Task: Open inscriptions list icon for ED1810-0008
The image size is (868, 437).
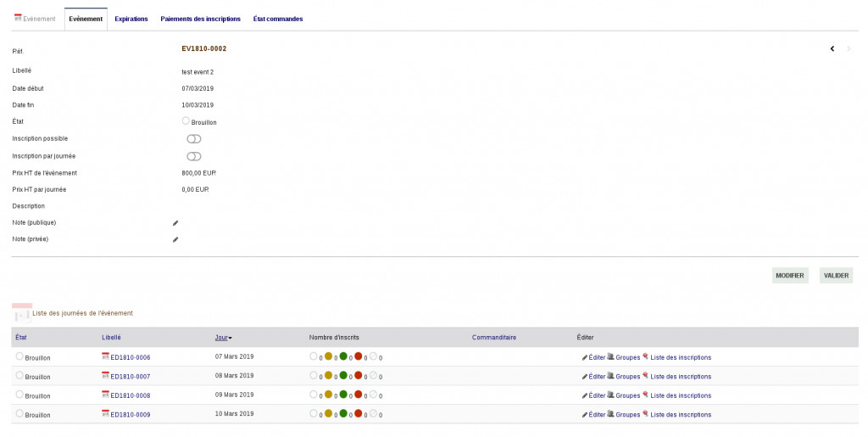Action: click(x=646, y=395)
